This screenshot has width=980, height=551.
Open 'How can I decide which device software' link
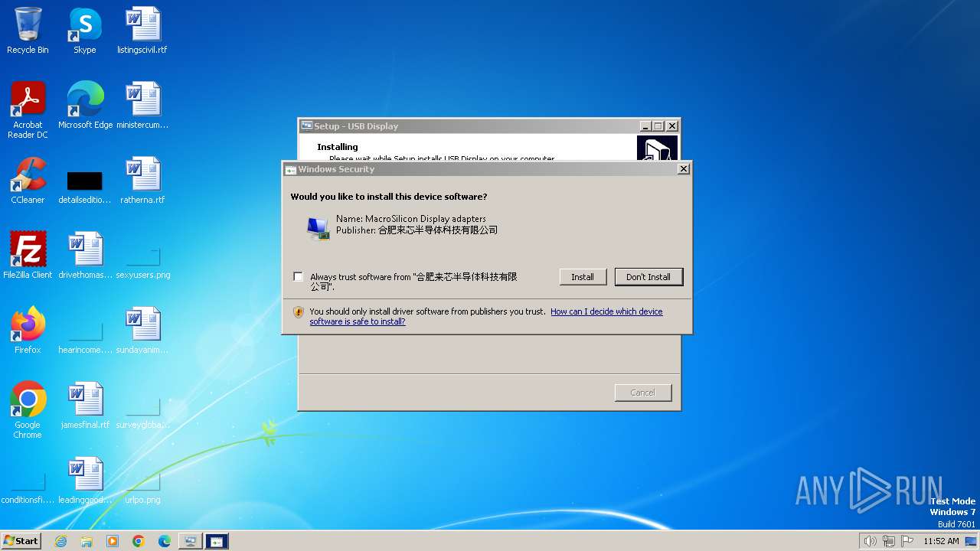coord(486,316)
